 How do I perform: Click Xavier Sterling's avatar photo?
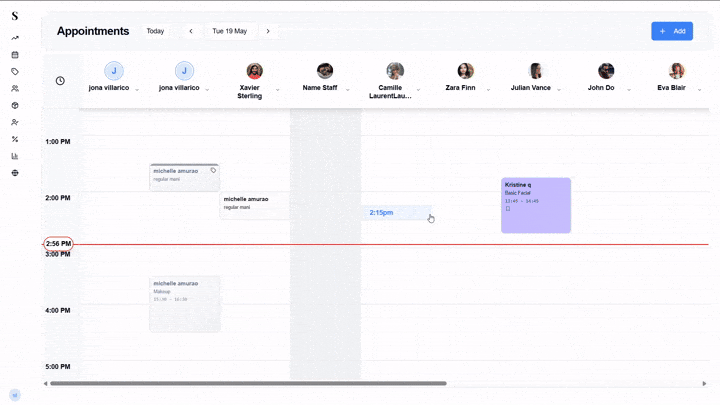tap(254, 71)
